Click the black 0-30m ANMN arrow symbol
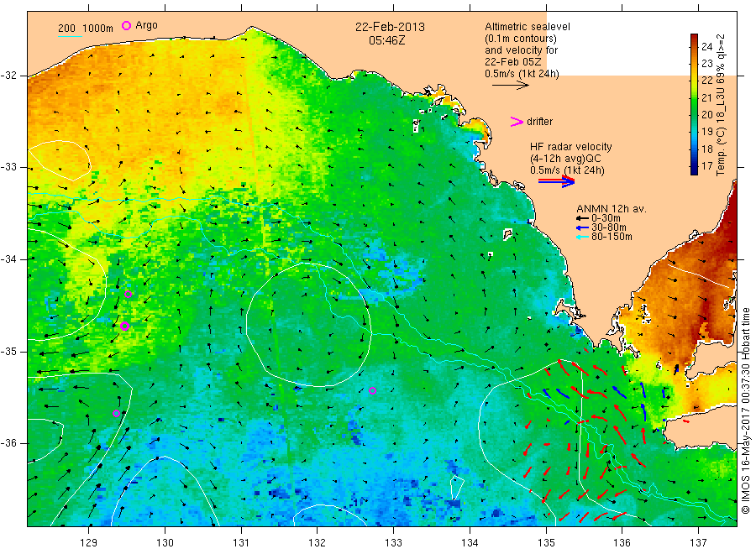756x554 pixels. (x=582, y=218)
